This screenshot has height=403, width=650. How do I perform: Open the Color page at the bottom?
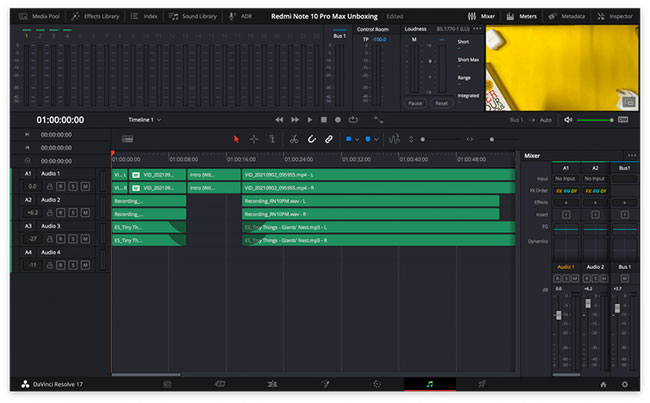377,384
